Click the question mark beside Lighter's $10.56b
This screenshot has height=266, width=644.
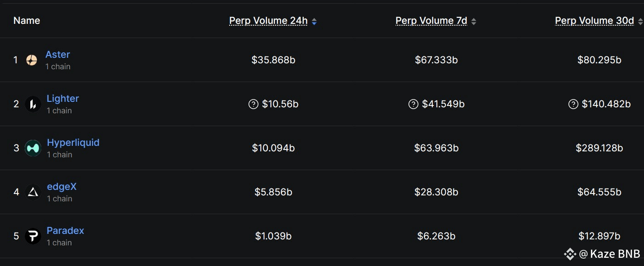coord(253,104)
